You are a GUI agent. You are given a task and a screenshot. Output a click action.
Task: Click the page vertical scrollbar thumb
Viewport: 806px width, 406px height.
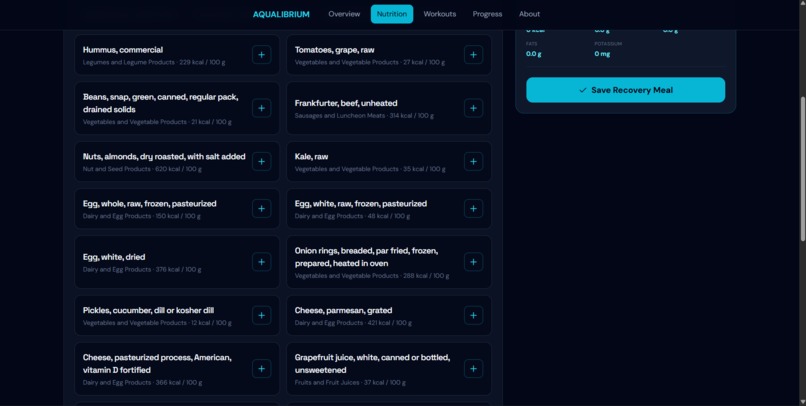click(x=803, y=169)
